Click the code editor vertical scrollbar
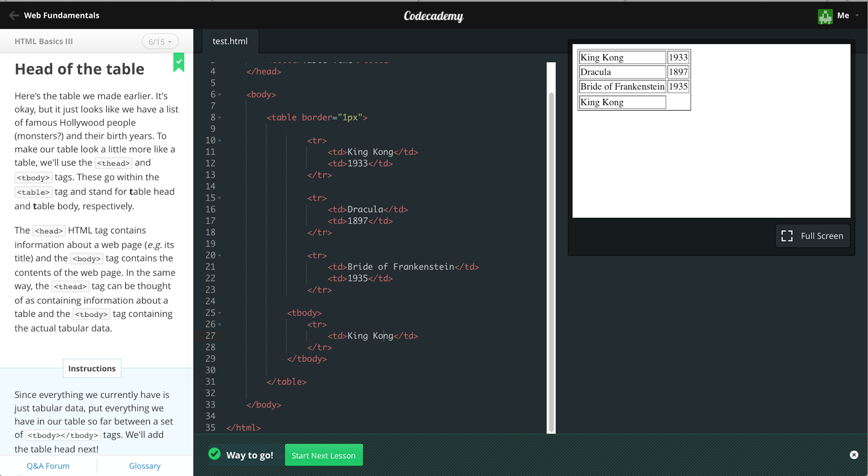Image resolution: width=868 pixels, height=476 pixels. coord(551,261)
